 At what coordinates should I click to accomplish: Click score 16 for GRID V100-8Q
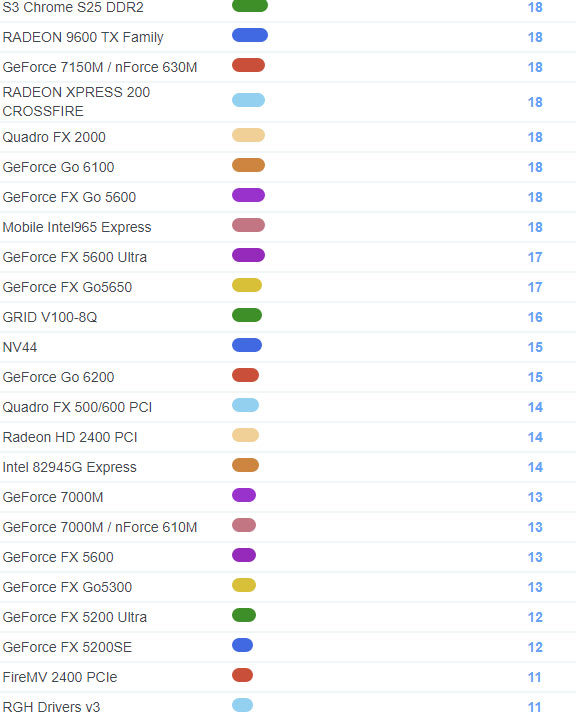point(535,317)
